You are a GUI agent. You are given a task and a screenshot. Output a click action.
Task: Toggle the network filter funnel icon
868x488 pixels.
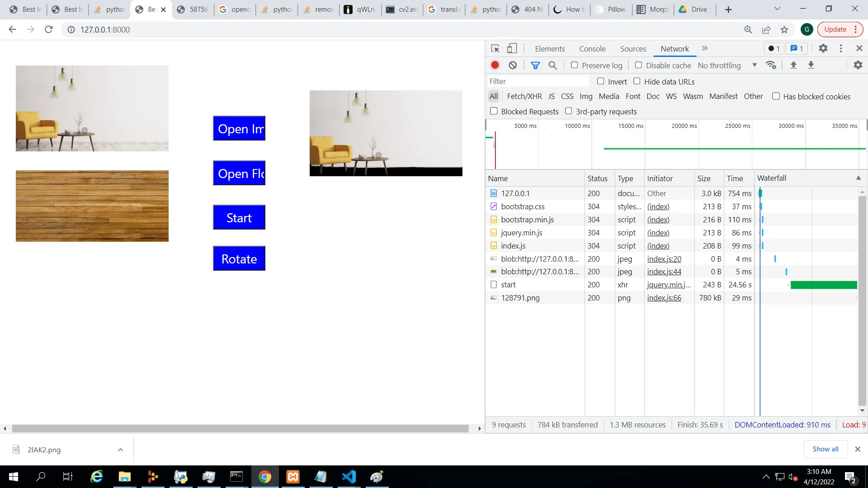coord(535,65)
